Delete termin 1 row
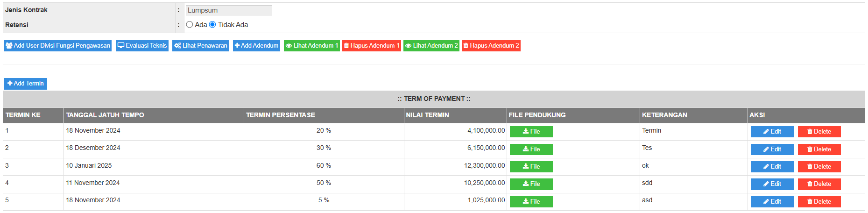The height and width of the screenshot is (213, 868). 819,132
